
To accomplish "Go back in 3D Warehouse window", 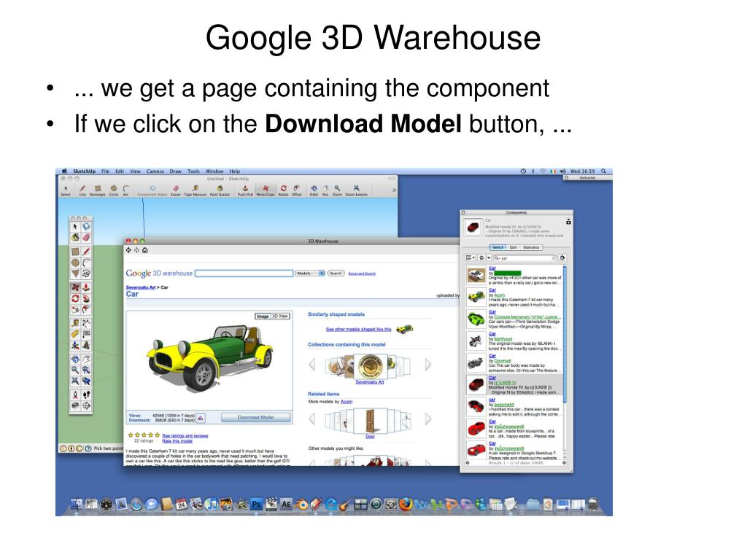I will 128,250.
